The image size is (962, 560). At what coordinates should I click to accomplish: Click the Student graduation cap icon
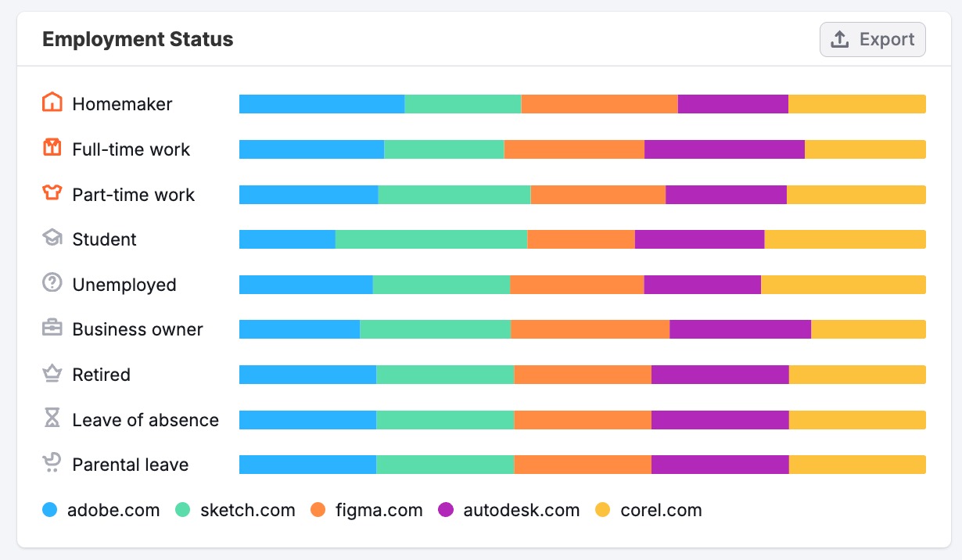point(52,239)
